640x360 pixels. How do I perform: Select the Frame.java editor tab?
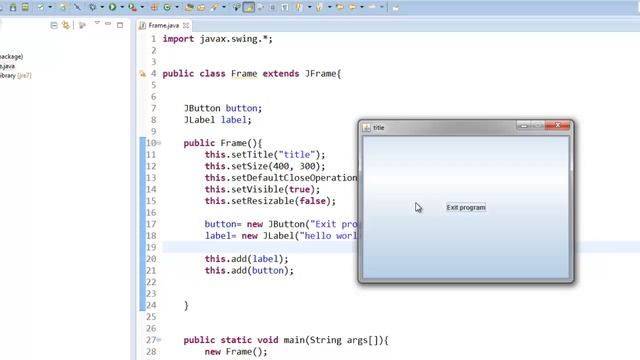point(163,25)
